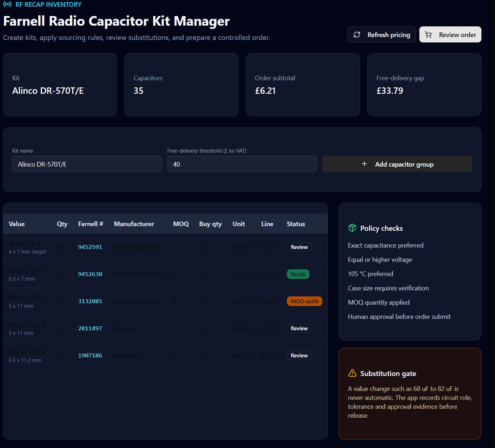Click the Rubycon manufacturer cell

tap(126, 329)
